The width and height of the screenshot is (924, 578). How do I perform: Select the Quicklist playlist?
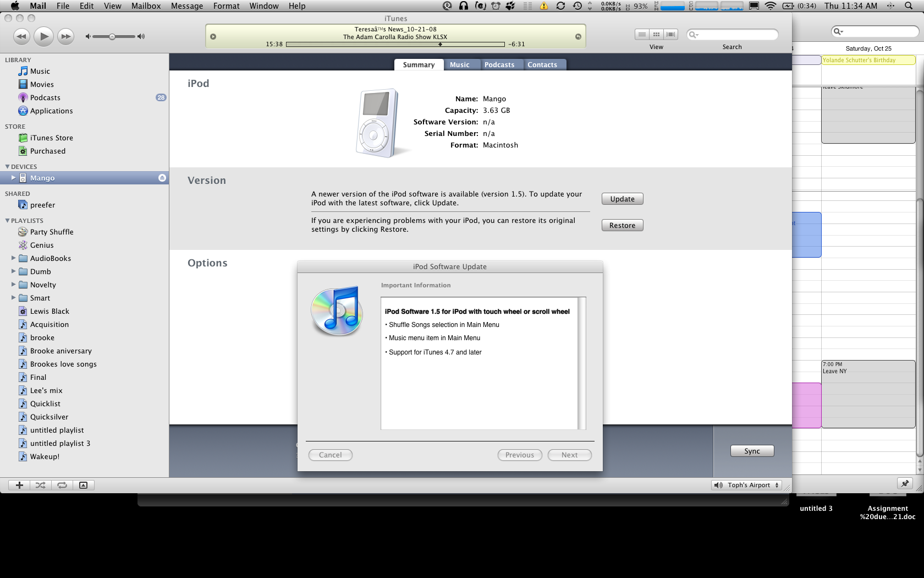pos(84,403)
